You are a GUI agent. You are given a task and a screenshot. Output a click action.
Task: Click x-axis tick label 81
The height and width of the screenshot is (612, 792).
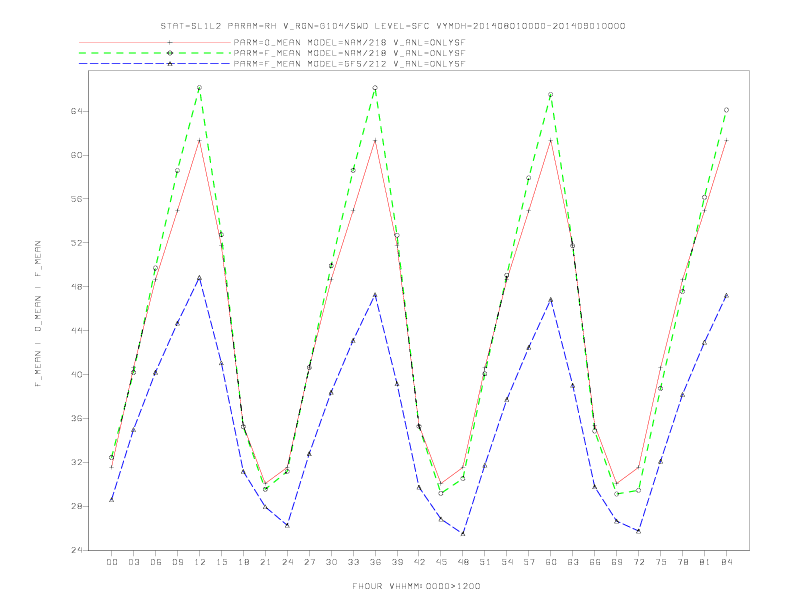click(705, 562)
